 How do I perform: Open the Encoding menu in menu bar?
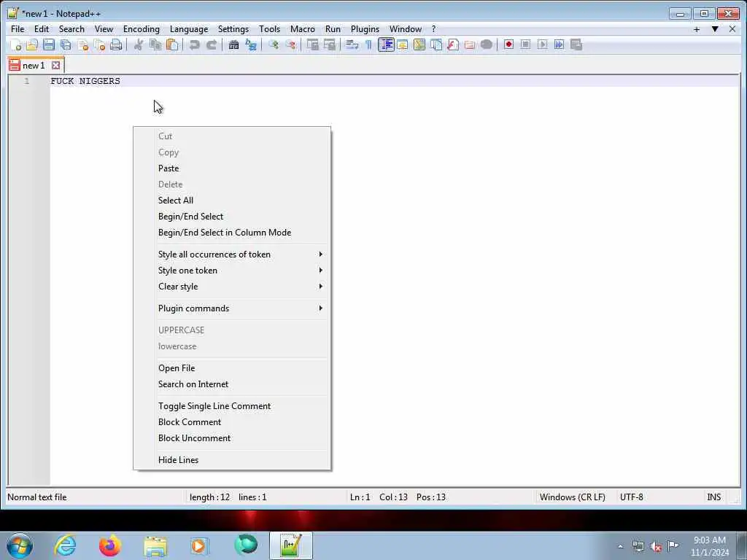141,29
